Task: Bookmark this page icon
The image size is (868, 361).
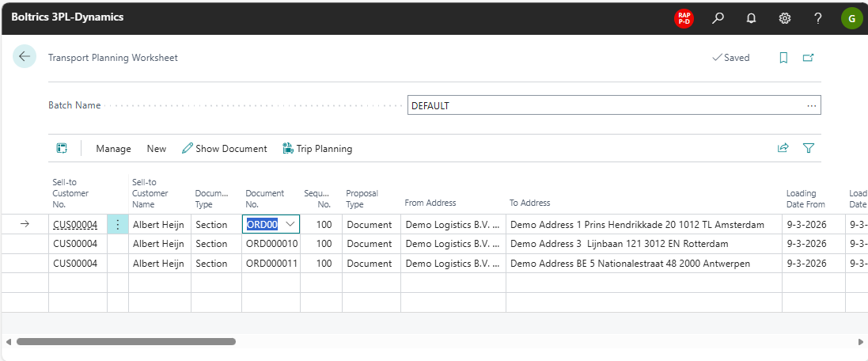Action: coord(783,58)
